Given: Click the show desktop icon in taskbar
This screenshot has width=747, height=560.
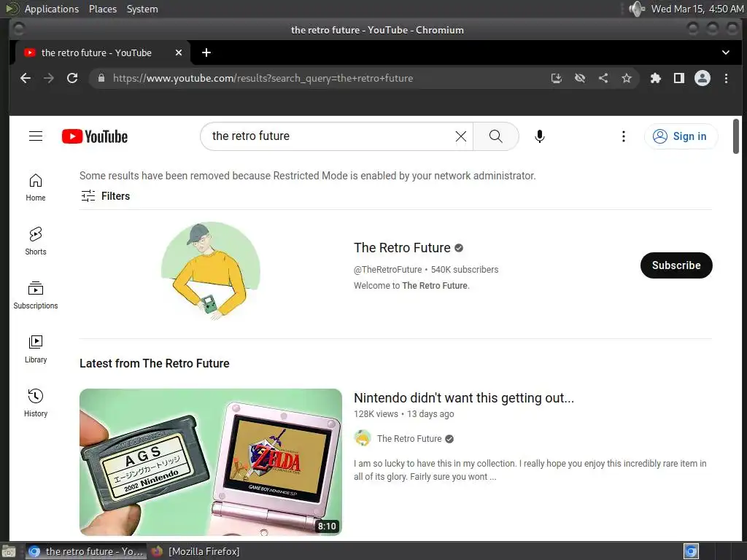Looking at the screenshot, I should 9,551.
